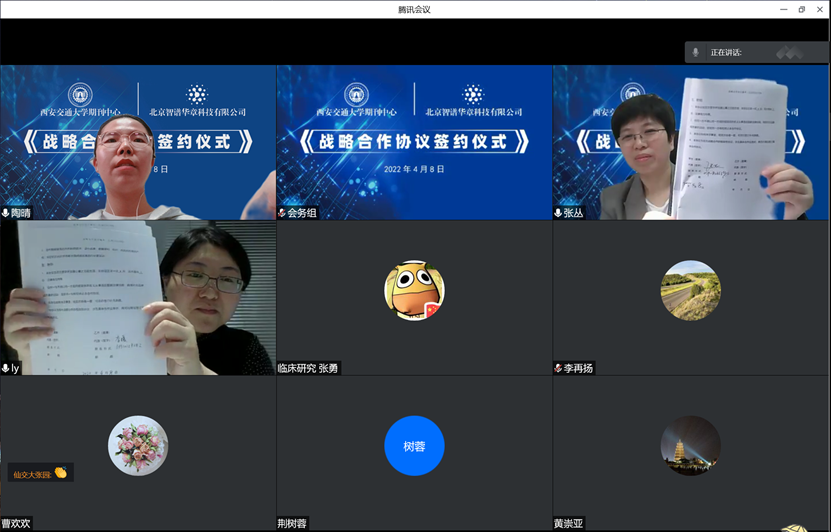Image resolution: width=831 pixels, height=532 pixels.
Task: Close the 腾讯会议 window
Action: tap(820, 10)
